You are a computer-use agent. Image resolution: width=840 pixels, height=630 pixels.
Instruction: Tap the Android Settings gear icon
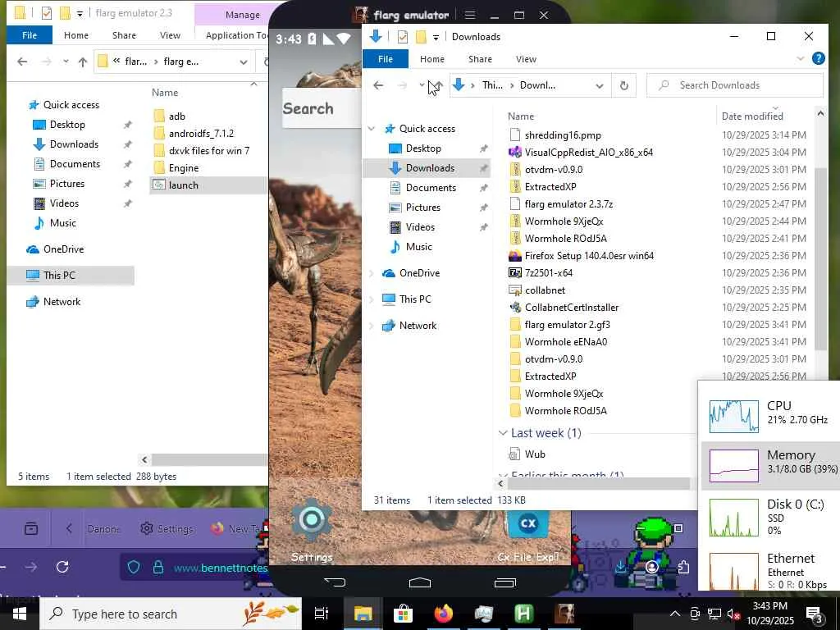point(311,519)
